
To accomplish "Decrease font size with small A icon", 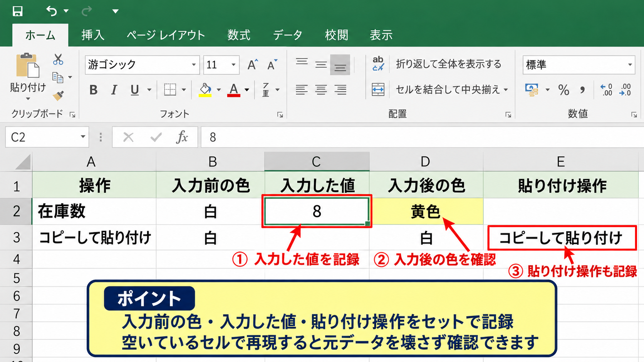I will 272,65.
